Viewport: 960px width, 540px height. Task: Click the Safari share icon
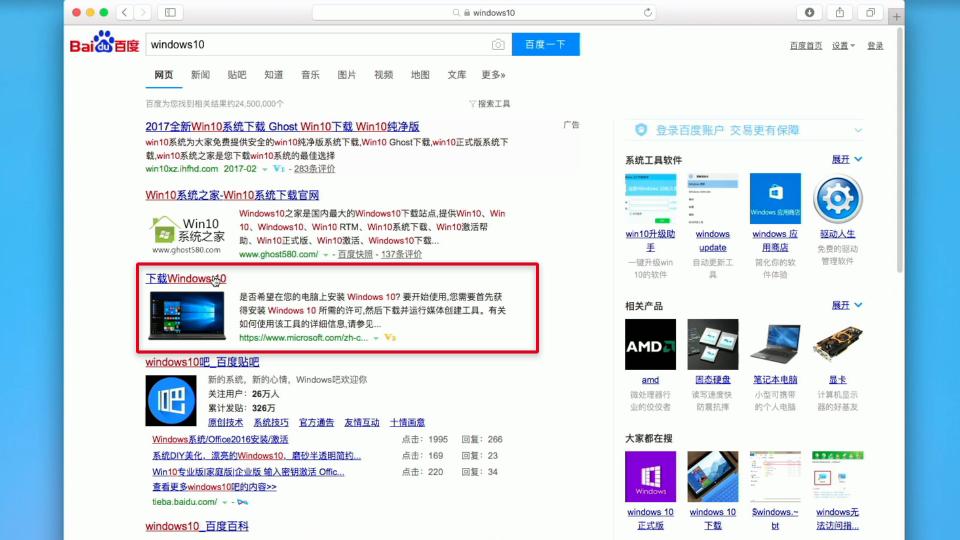point(840,12)
